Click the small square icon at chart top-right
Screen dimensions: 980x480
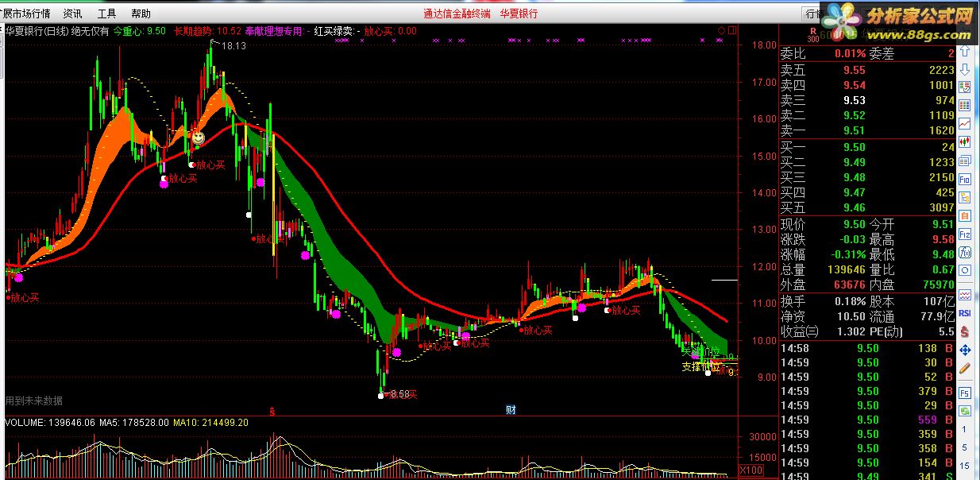(732, 31)
